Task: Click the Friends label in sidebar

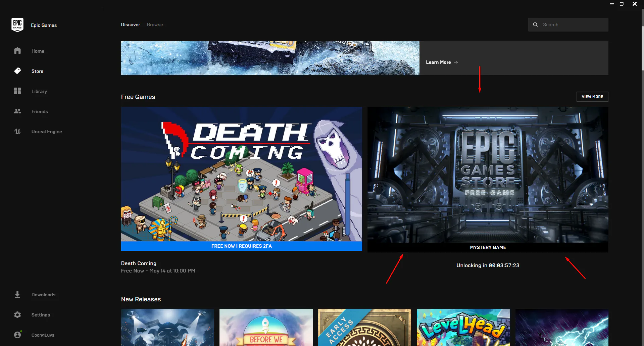Action: [40, 111]
